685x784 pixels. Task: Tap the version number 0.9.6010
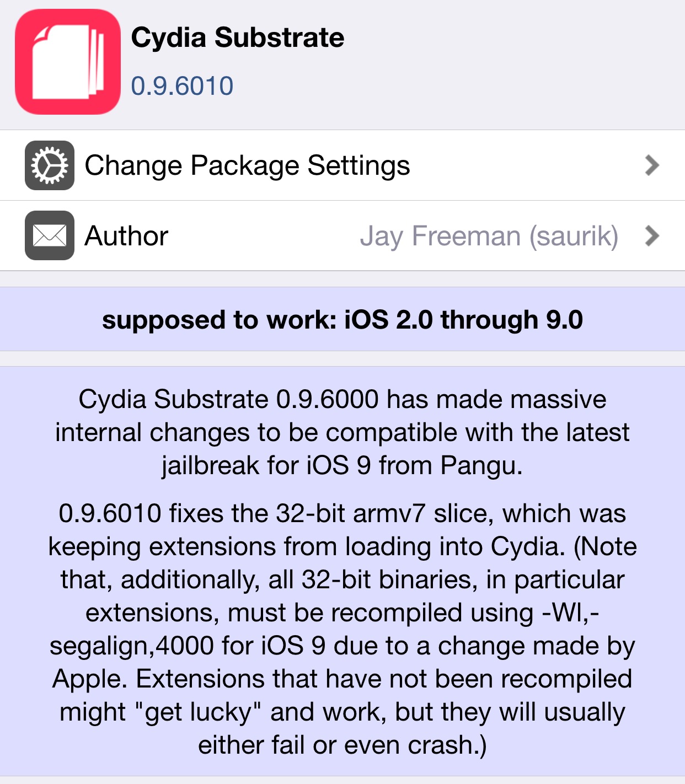tap(183, 86)
